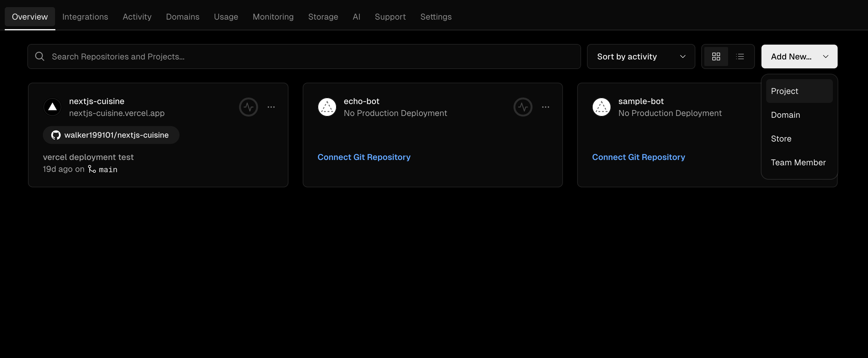Select Team Member from Add New menu
This screenshot has width=868, height=358.
point(799,163)
